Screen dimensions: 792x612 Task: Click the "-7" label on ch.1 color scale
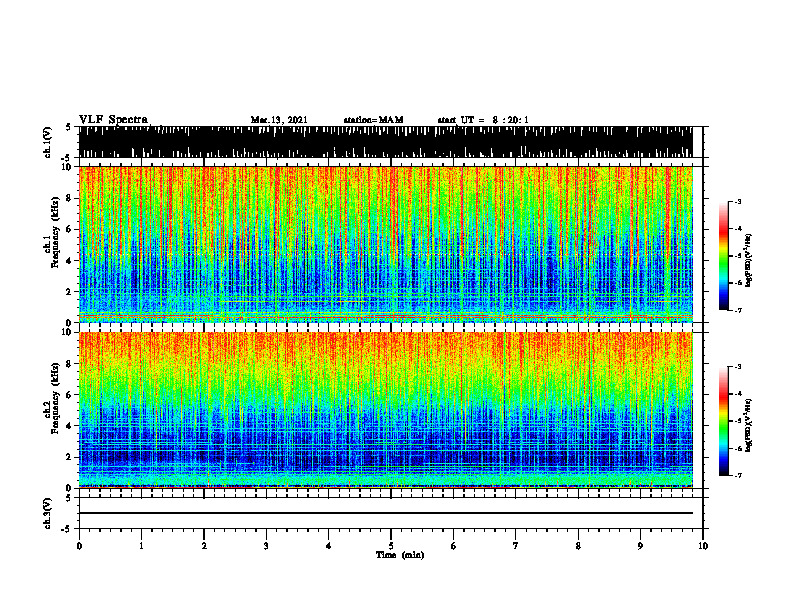(x=738, y=310)
